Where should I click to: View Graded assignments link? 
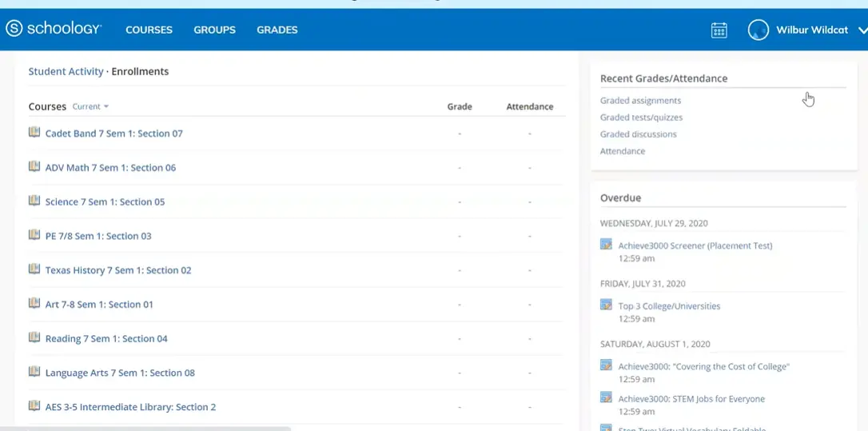(x=640, y=101)
